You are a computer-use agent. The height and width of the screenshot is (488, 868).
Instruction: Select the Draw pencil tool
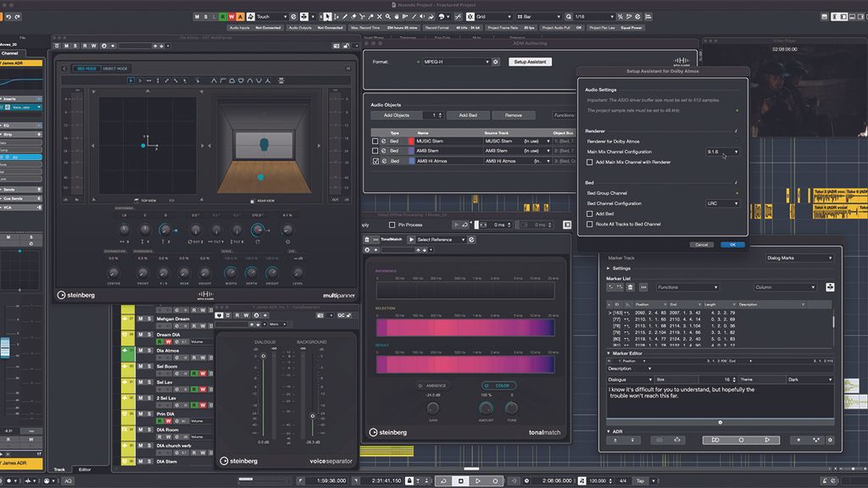click(x=345, y=17)
